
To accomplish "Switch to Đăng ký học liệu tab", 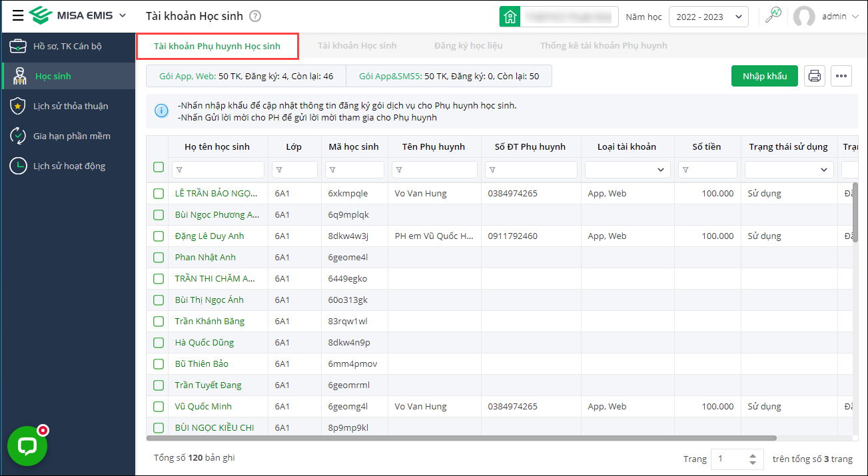I will tap(468, 46).
